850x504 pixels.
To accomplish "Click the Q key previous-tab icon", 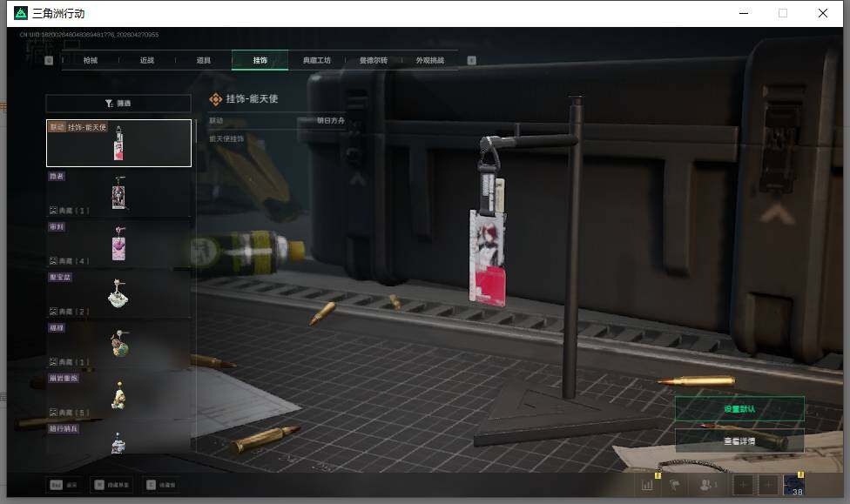I will tap(49, 61).
